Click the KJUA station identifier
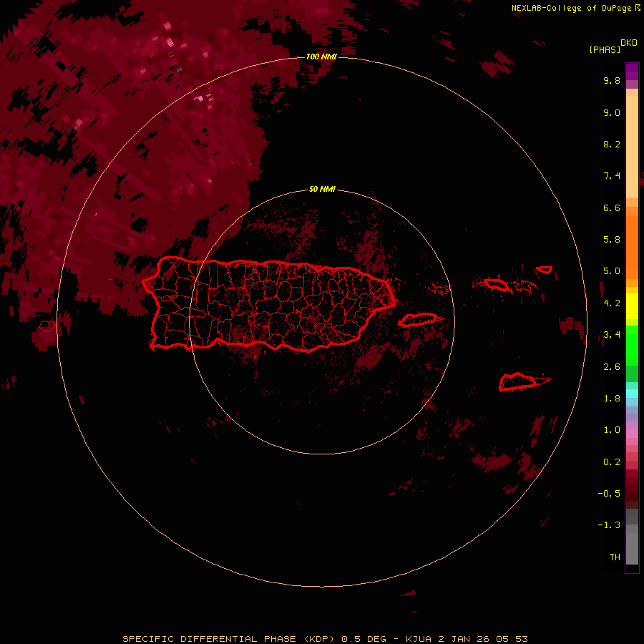 point(418,639)
